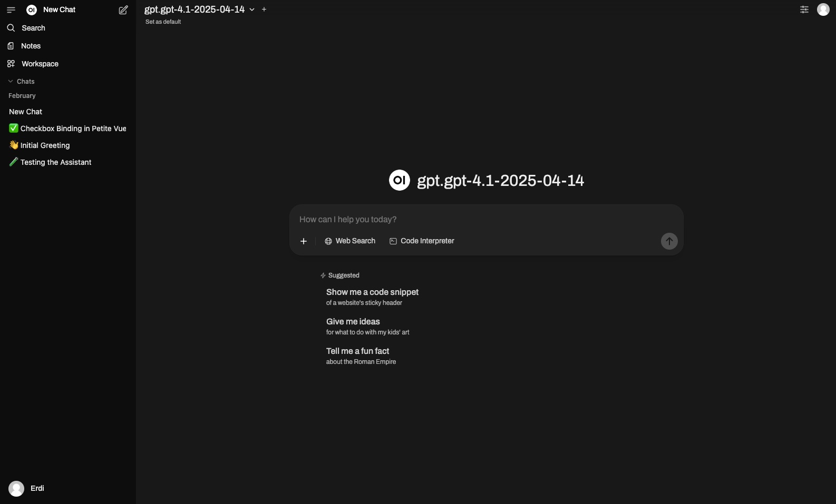Open the gpt.gpt-4.1-2025-04-14 model dropdown
836x504 pixels.
[200, 9]
